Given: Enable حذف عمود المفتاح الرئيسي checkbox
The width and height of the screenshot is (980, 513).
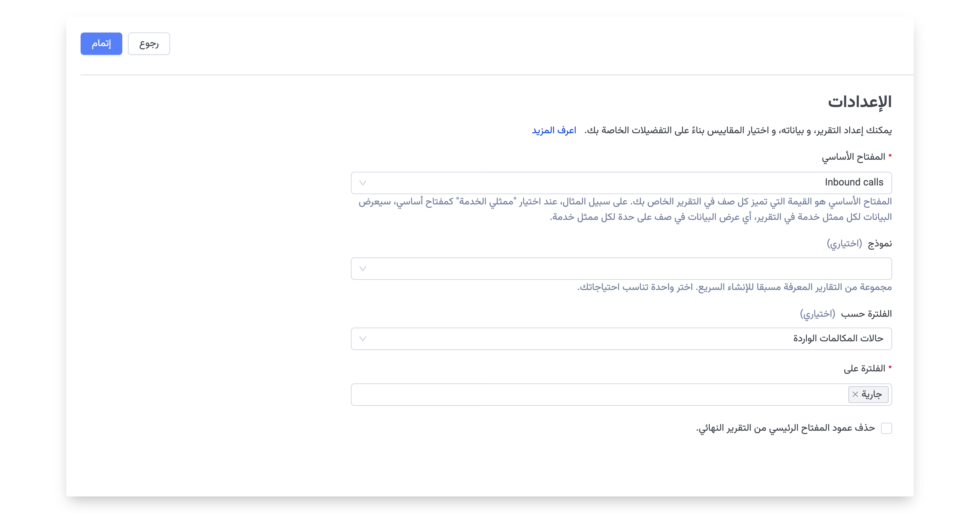Looking at the screenshot, I should [886, 428].
